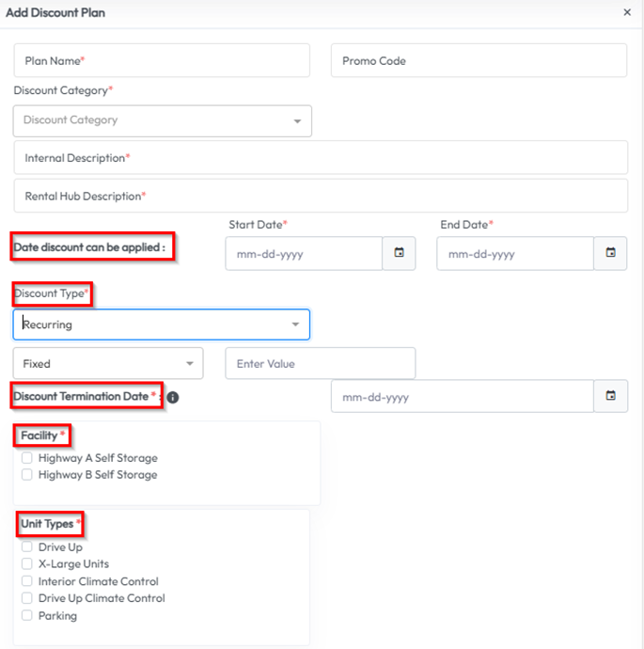
Task: Focus the Promo Code field
Action: click(479, 60)
